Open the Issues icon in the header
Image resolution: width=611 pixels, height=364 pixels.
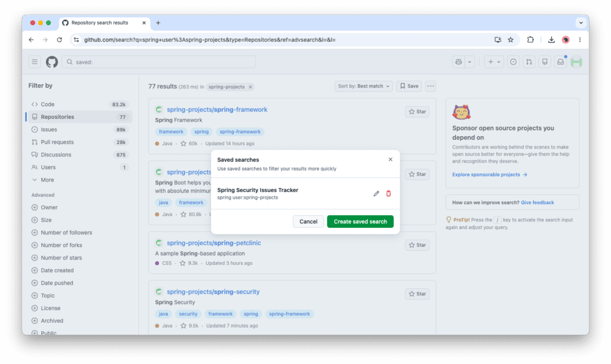[513, 62]
